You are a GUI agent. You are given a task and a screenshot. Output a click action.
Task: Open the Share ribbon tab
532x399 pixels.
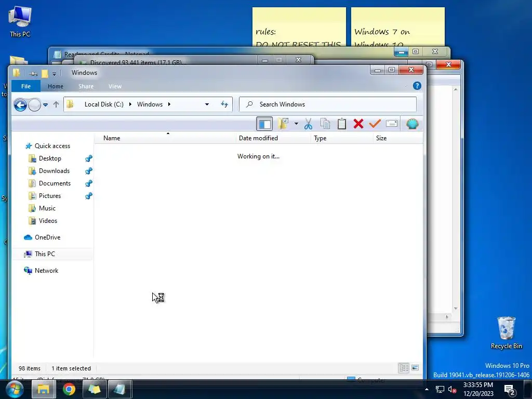tap(86, 86)
